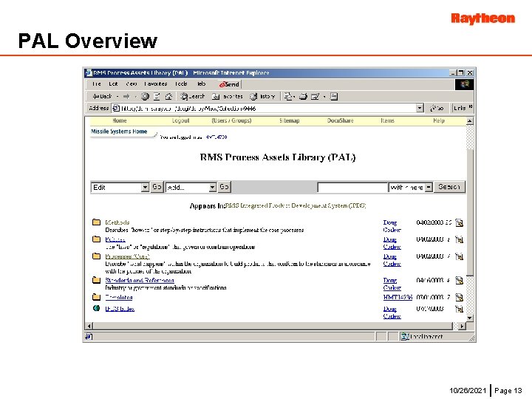
Task: Open the Help menu in the menu bar
Action: [201, 83]
